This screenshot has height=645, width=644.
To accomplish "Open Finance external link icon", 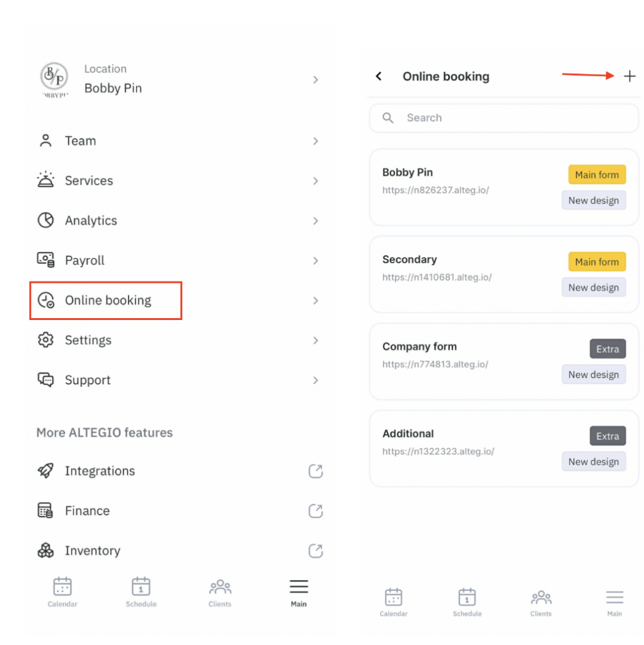I will pos(316,511).
